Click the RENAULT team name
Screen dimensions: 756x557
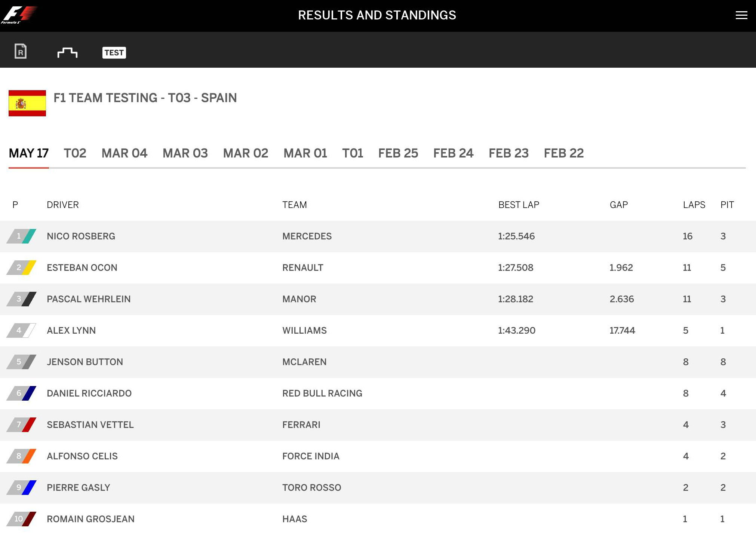[303, 268]
